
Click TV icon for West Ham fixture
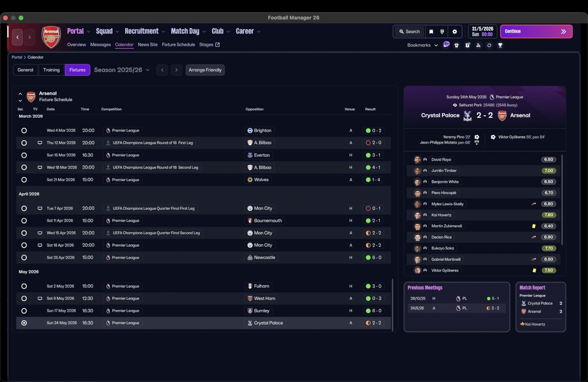(40, 298)
